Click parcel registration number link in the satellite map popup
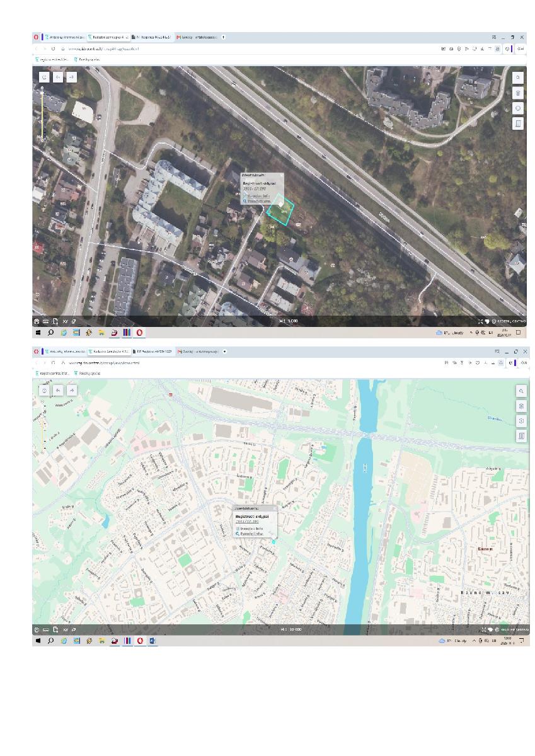 (x=254, y=188)
